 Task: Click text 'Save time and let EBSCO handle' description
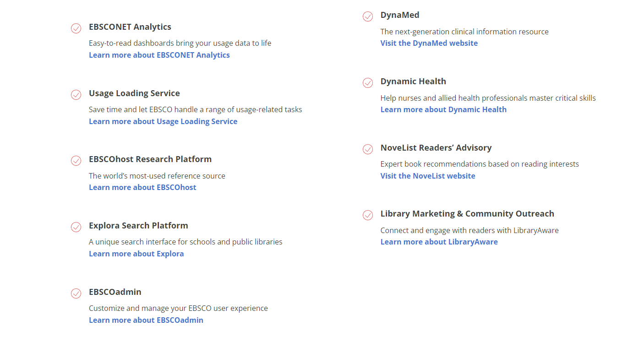tap(196, 110)
